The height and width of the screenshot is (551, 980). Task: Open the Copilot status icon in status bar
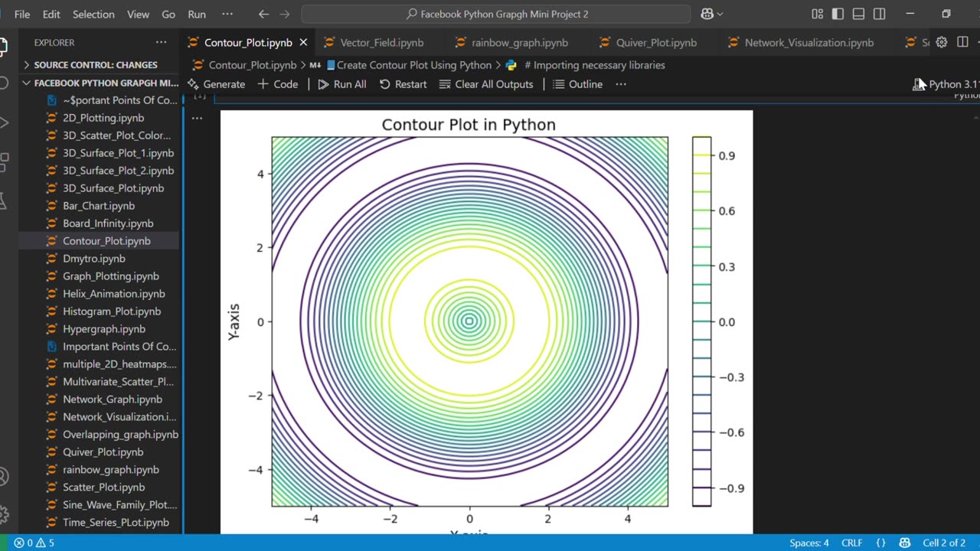[x=904, y=543]
